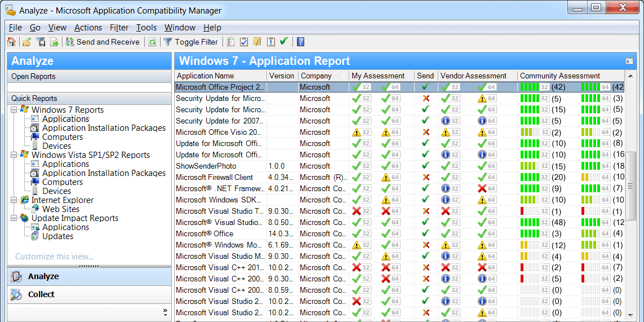The image size is (644, 322).
Task: Open the Help menu
Action: point(212,28)
